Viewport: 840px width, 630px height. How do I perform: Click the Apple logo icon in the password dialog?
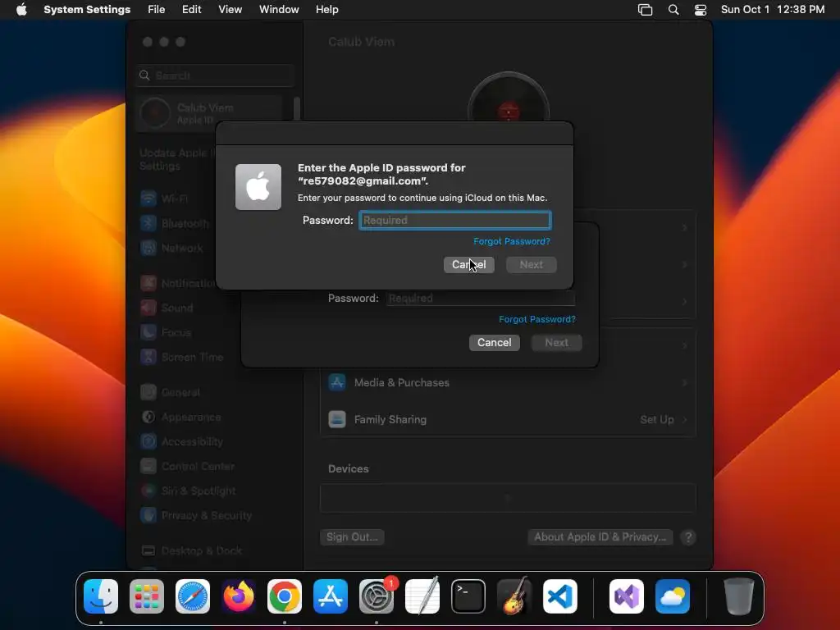click(x=258, y=187)
